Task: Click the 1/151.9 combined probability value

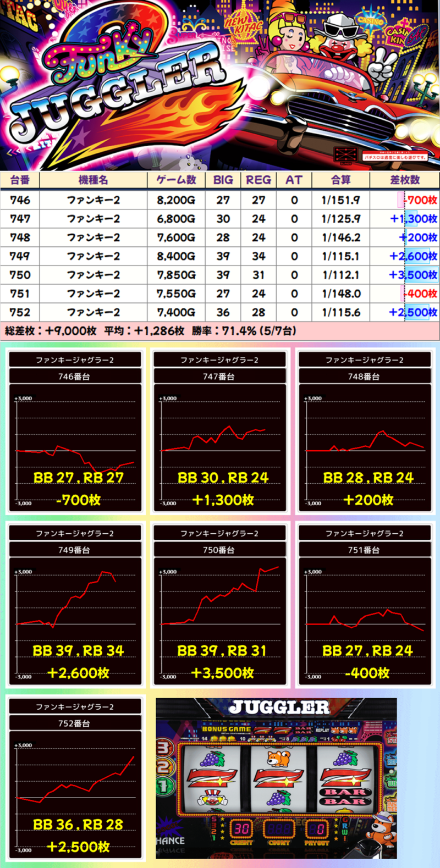Action: click(341, 200)
